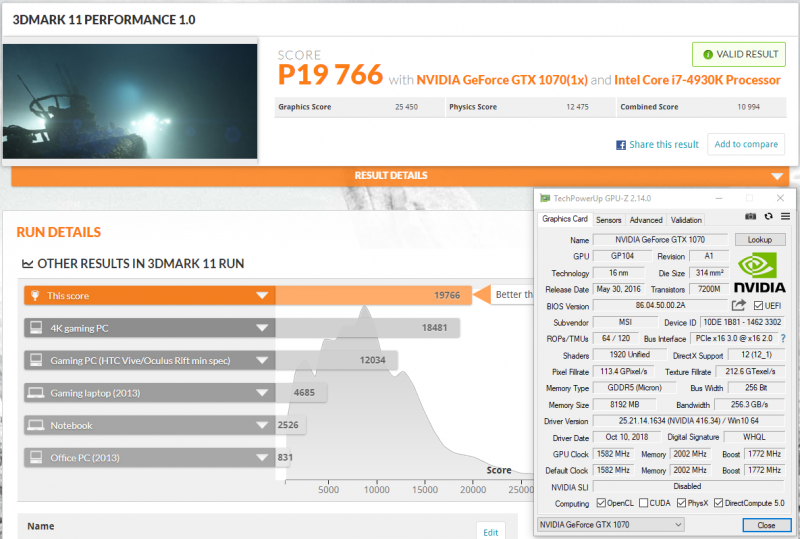The height and width of the screenshot is (539, 800).
Task: Toggle the UEFI checkbox
Action: tap(759, 305)
